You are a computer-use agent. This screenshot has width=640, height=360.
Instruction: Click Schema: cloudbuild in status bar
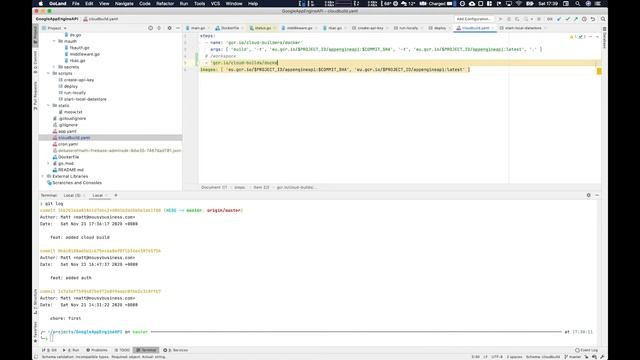pyautogui.click(x=543, y=357)
